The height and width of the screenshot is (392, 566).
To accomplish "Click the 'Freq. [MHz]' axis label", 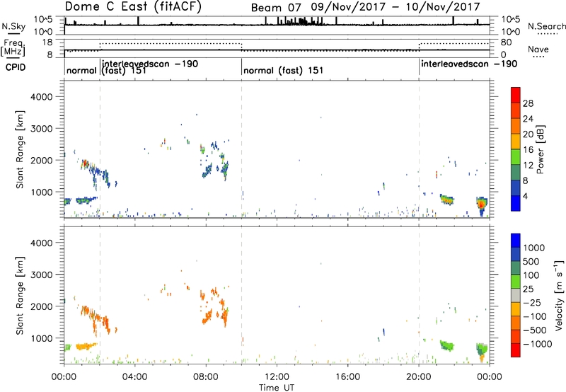I will [13, 48].
